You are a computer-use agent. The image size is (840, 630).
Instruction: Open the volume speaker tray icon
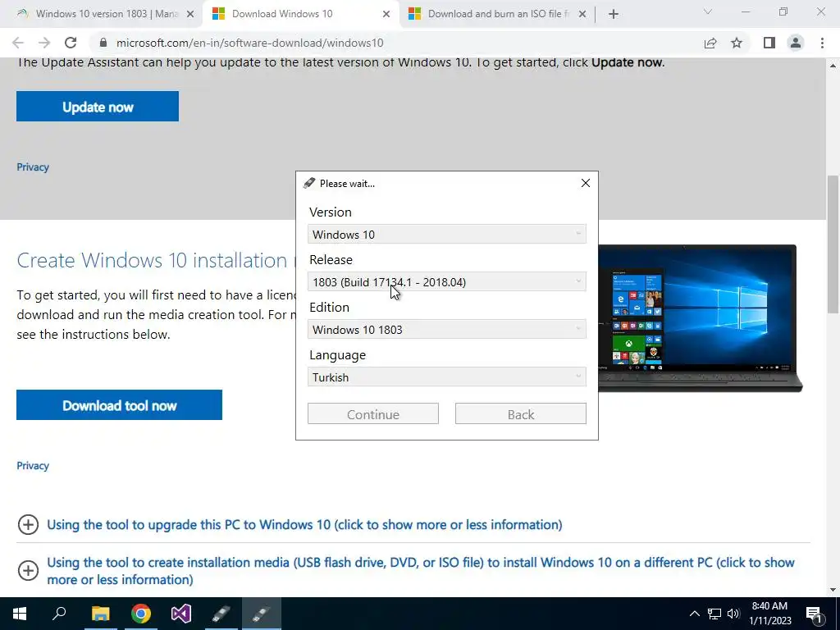coord(733,614)
